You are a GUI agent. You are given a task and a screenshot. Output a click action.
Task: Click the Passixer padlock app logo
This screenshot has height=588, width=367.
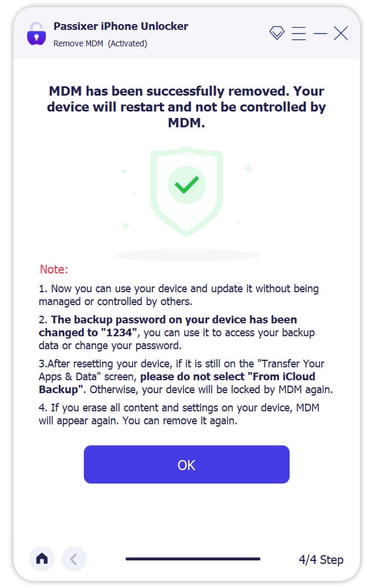coord(36,33)
